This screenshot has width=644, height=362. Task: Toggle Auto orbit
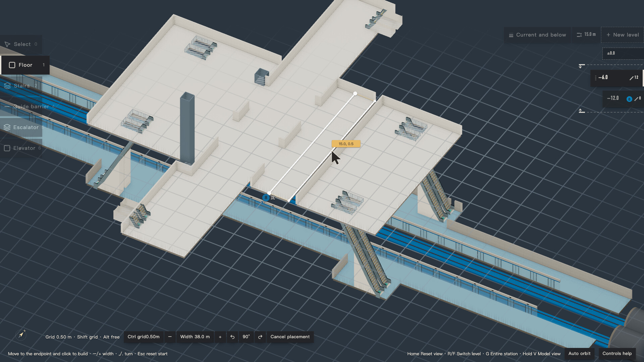click(x=579, y=354)
